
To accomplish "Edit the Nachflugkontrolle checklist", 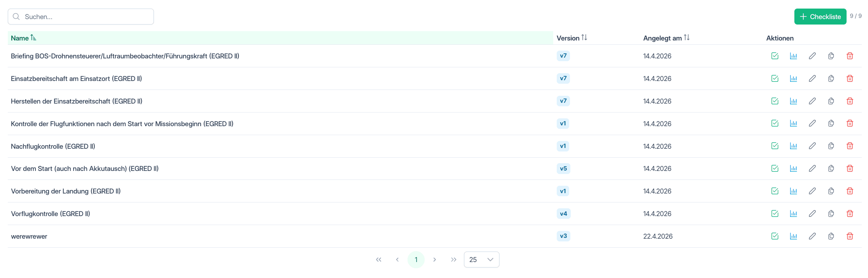I will coord(812,146).
